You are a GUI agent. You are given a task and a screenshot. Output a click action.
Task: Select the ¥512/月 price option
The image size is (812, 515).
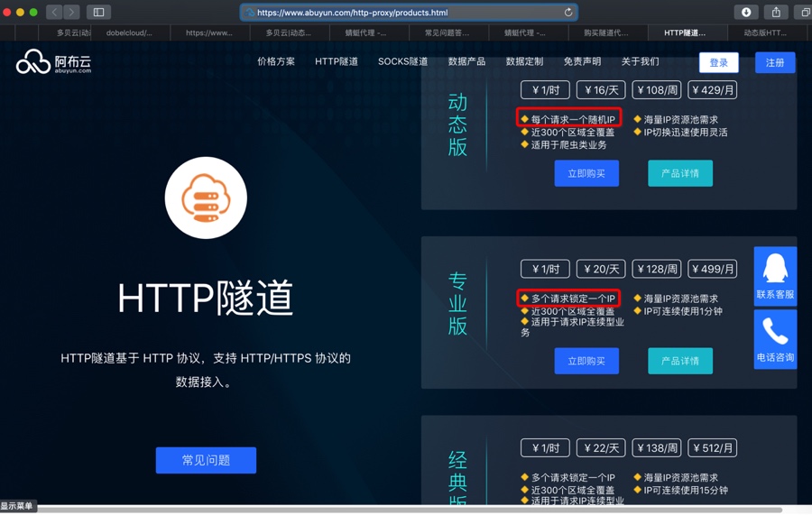(713, 448)
